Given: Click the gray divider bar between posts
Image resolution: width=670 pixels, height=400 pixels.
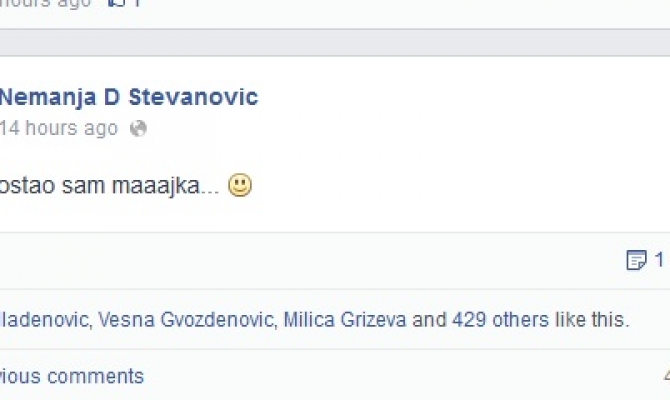Looking at the screenshot, I should (335, 42).
